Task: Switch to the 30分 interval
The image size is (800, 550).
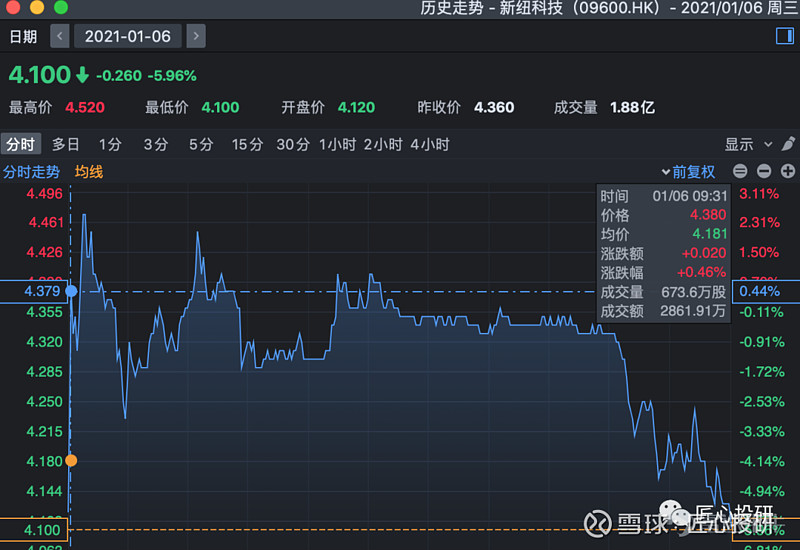Action: coord(293,144)
